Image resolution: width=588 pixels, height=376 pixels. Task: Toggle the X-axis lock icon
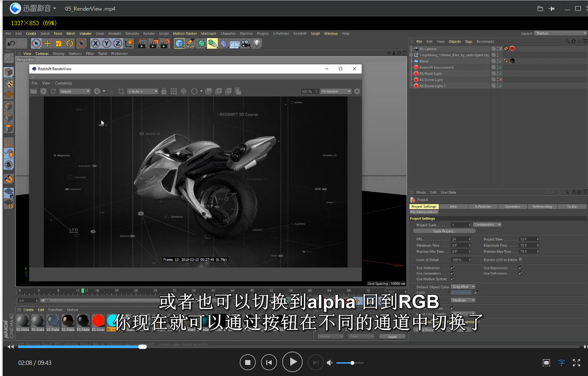click(95, 43)
